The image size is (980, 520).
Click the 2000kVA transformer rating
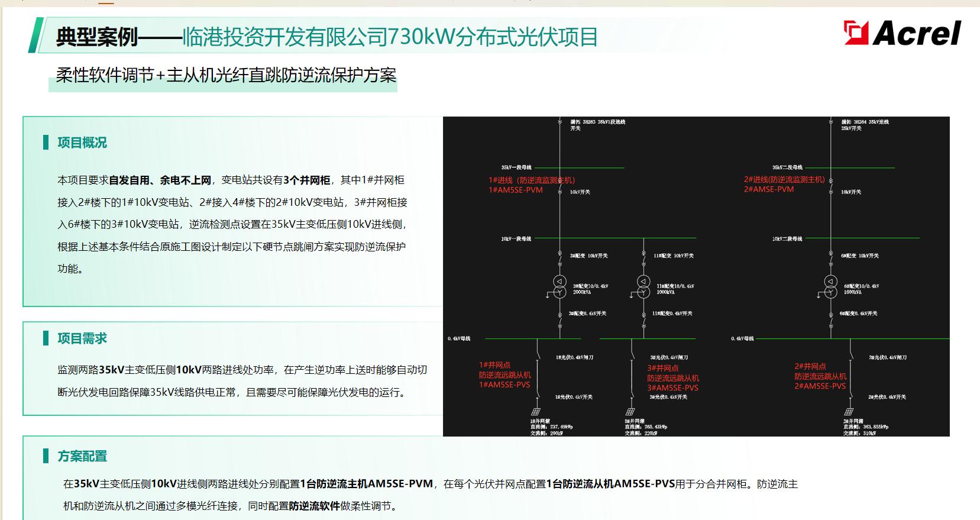[582, 292]
